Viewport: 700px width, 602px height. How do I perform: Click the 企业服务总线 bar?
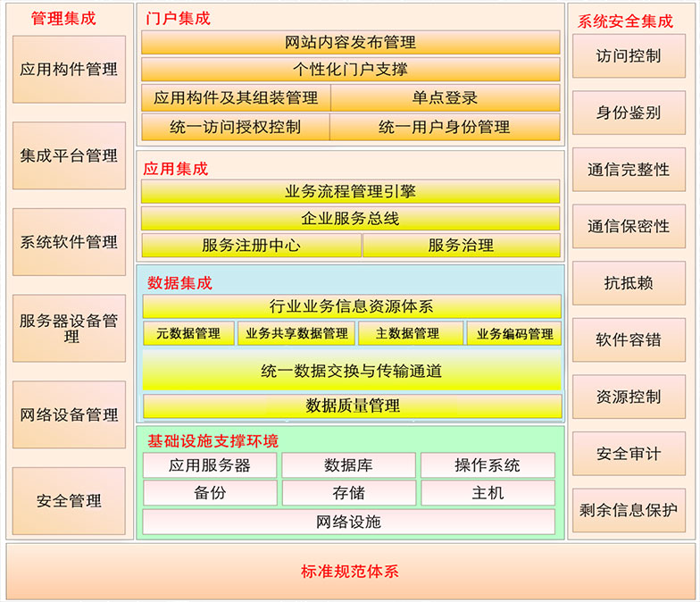coord(350,219)
